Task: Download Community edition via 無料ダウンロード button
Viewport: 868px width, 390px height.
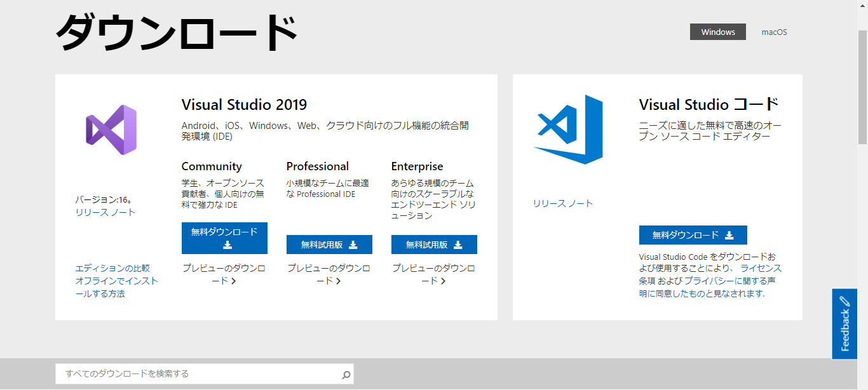Action: point(224,238)
